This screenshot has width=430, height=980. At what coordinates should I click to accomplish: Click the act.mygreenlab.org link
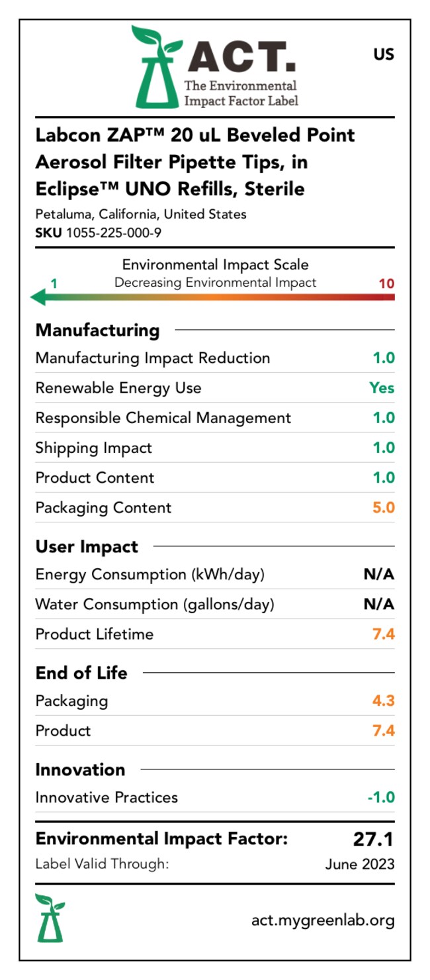pos(323,920)
